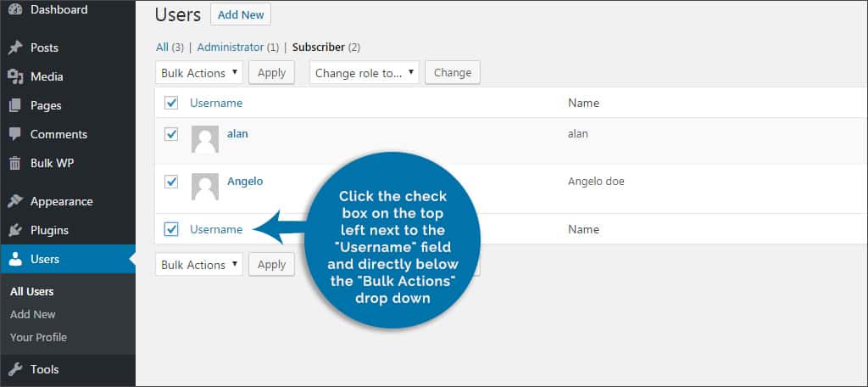Toggle select-all checkbox in table footer
Screen dimensions: 868x387
[171, 229]
